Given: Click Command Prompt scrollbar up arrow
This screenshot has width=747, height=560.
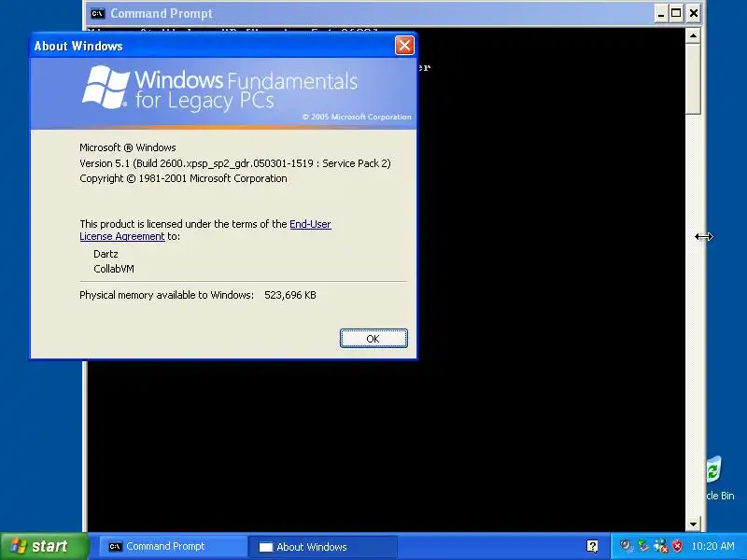Looking at the screenshot, I should click(693, 35).
